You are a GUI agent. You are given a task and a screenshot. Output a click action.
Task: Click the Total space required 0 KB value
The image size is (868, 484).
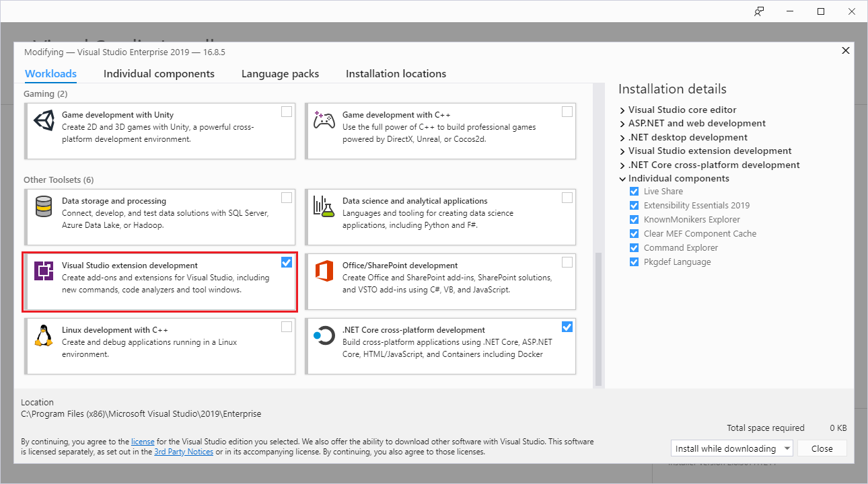838,428
